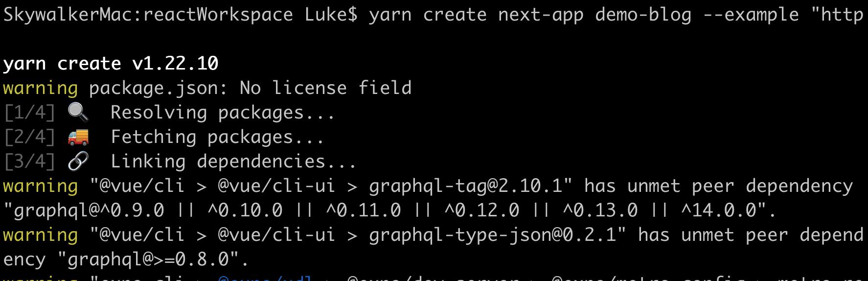Click the [2/4] step indicator
This screenshot has height=281, width=868.
click(29, 137)
